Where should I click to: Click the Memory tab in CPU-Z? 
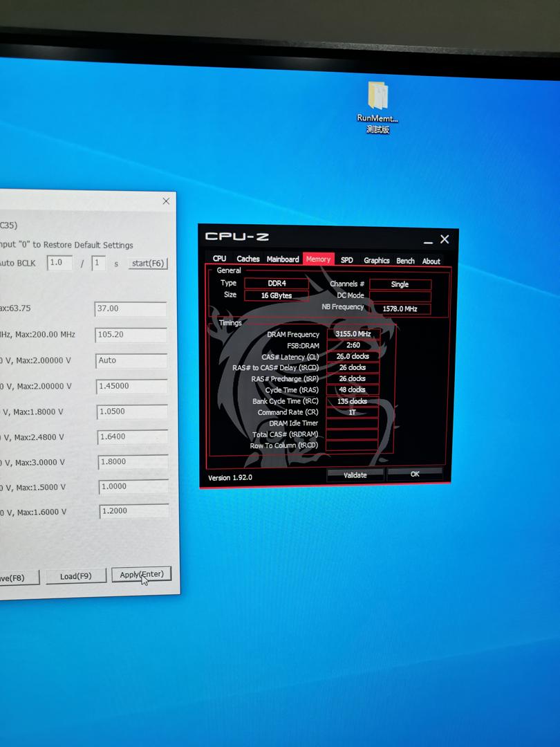(318, 259)
